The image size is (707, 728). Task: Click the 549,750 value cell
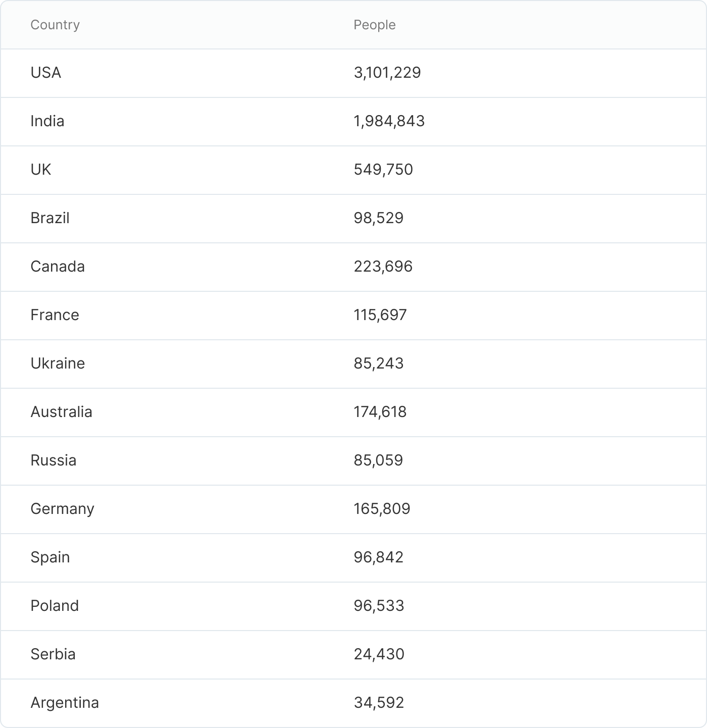(x=383, y=170)
